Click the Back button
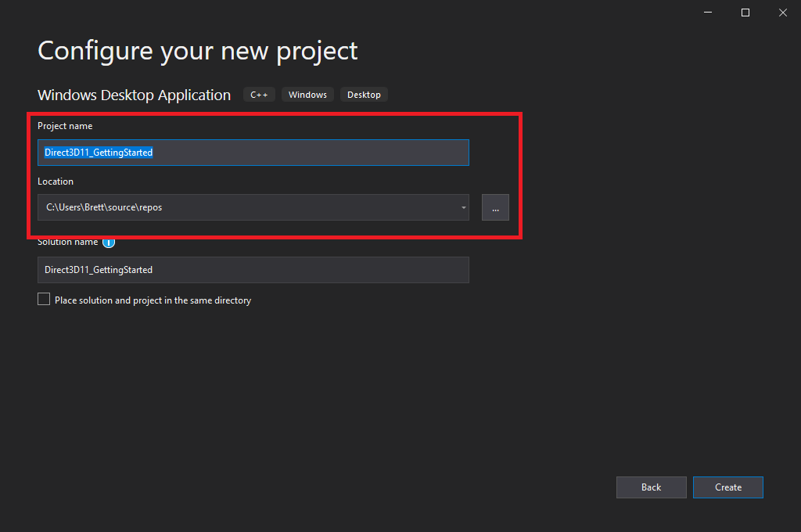 pyautogui.click(x=651, y=487)
